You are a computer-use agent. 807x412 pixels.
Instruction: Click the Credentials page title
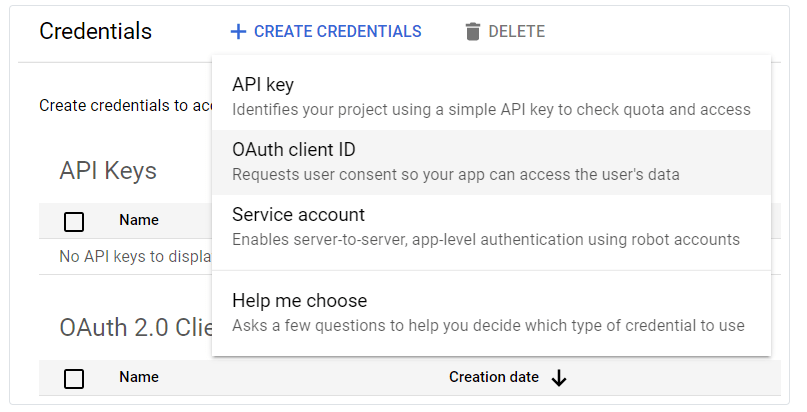(x=96, y=31)
